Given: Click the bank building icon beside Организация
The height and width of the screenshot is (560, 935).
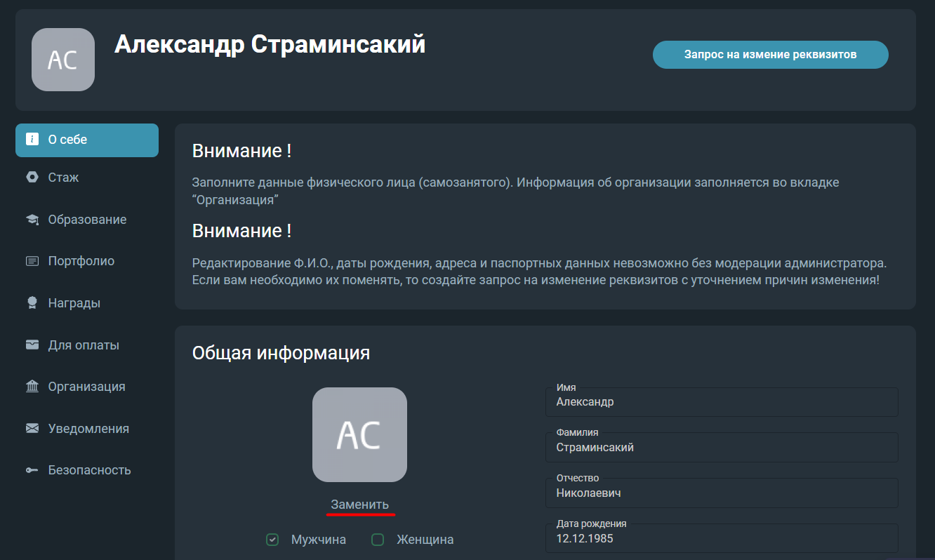Looking at the screenshot, I should [32, 387].
